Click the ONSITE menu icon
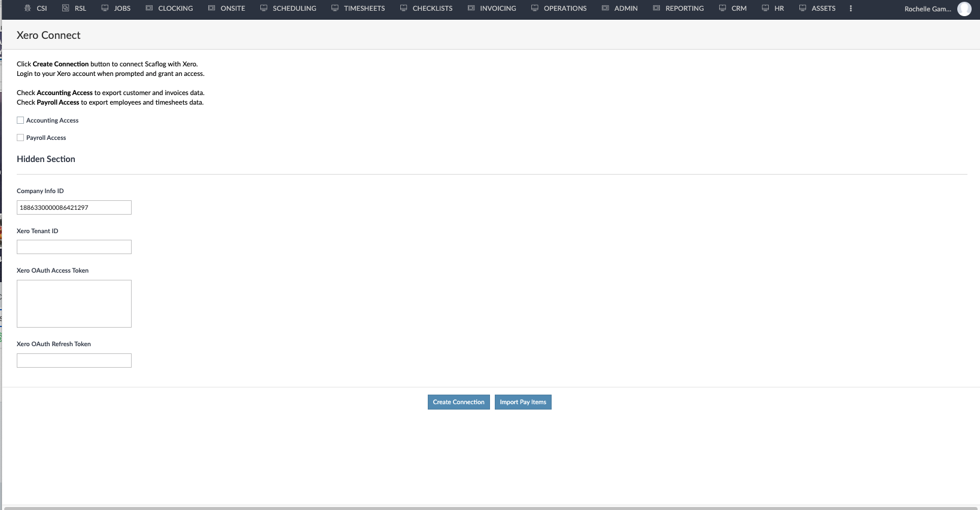This screenshot has height=510, width=980. point(211,8)
